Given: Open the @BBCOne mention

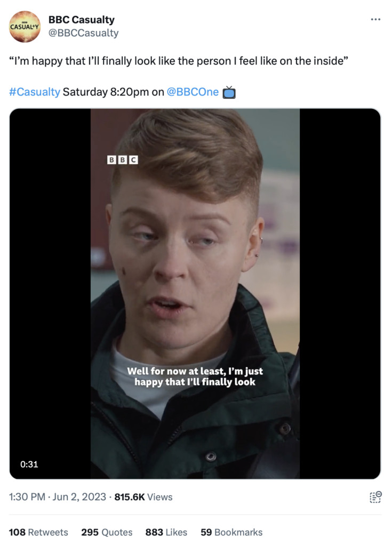Looking at the screenshot, I should [193, 92].
